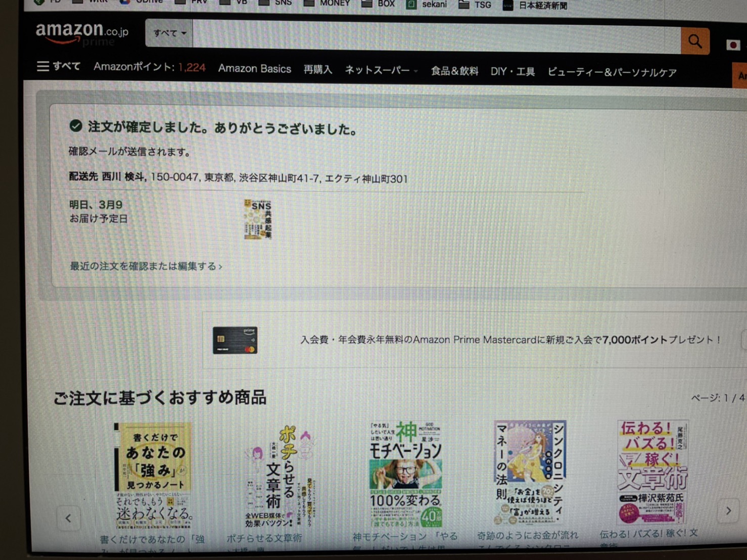747x560 pixels.
Task: Open 神モチベーション book cover
Action: 406,474
